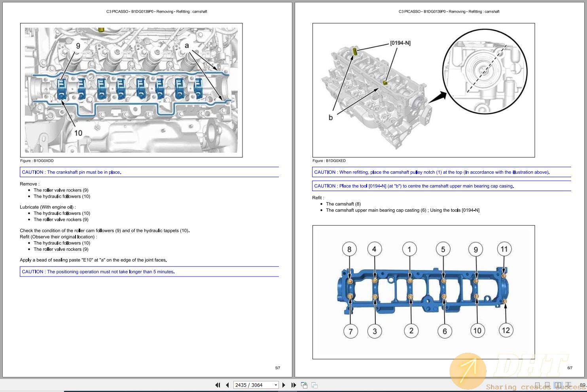Click the B1DG0XDD rocker figure image
The image size is (587, 392).
pyautogui.click(x=131, y=90)
